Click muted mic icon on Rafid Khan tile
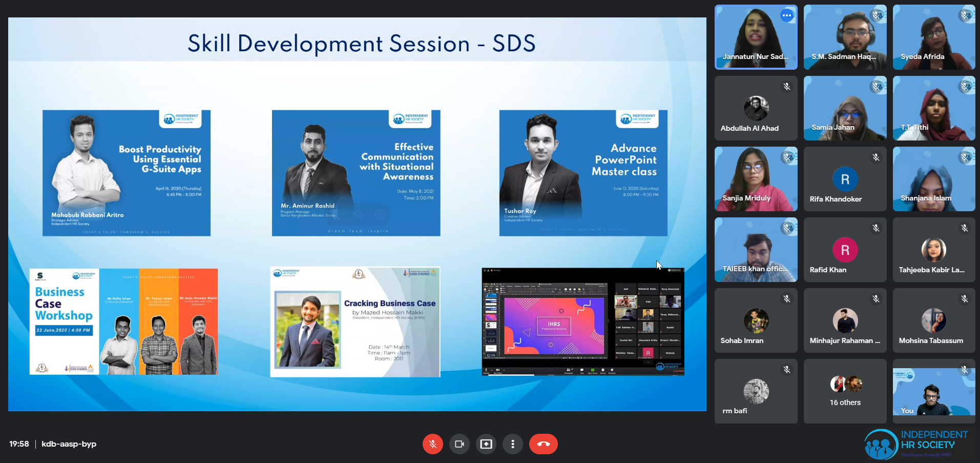 (x=876, y=228)
